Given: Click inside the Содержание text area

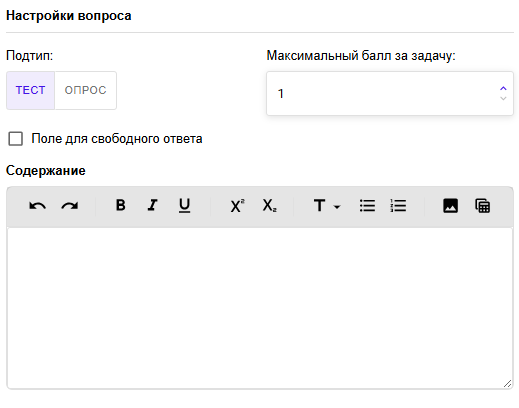Looking at the screenshot, I should coord(260,308).
